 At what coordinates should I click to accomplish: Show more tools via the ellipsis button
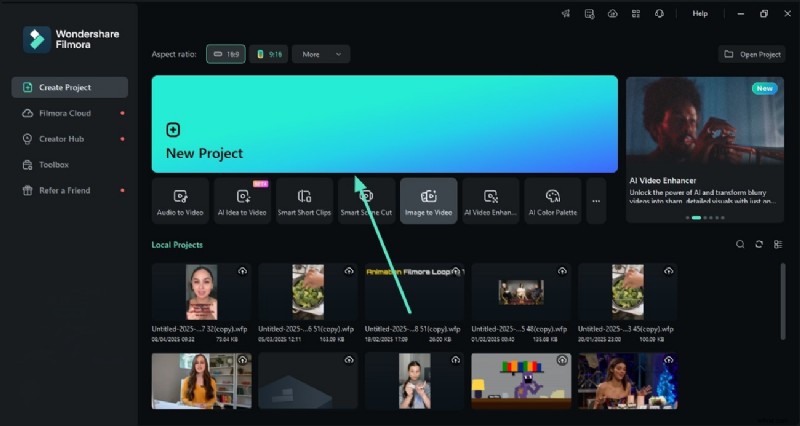coord(596,201)
